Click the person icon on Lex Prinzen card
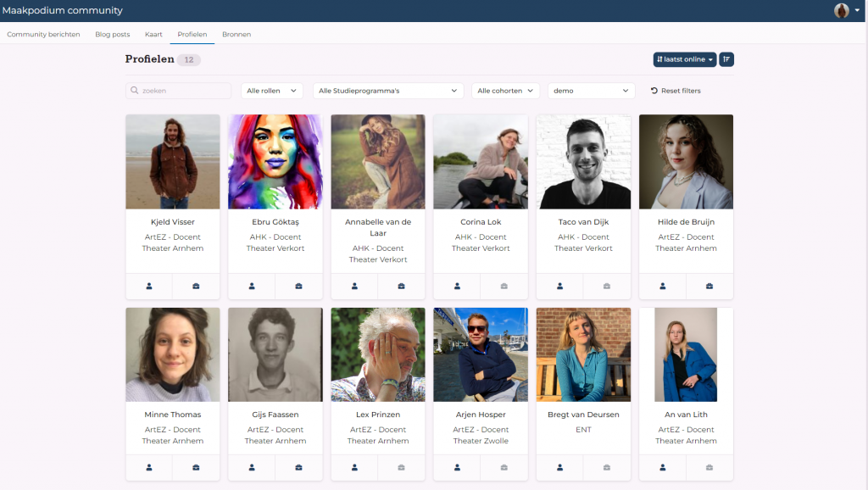The height and width of the screenshot is (490, 868). [x=354, y=467]
